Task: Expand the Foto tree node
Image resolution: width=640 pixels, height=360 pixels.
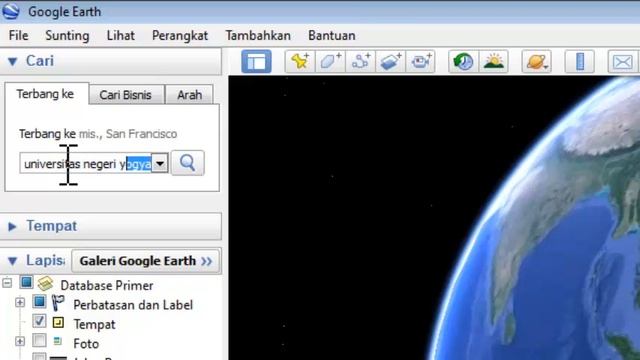Action: pos(20,341)
